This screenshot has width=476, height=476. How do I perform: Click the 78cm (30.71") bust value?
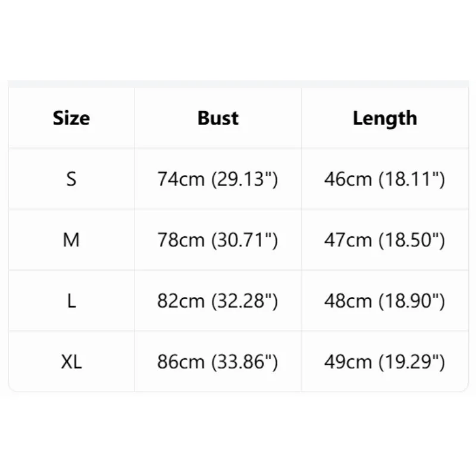[x=218, y=240]
